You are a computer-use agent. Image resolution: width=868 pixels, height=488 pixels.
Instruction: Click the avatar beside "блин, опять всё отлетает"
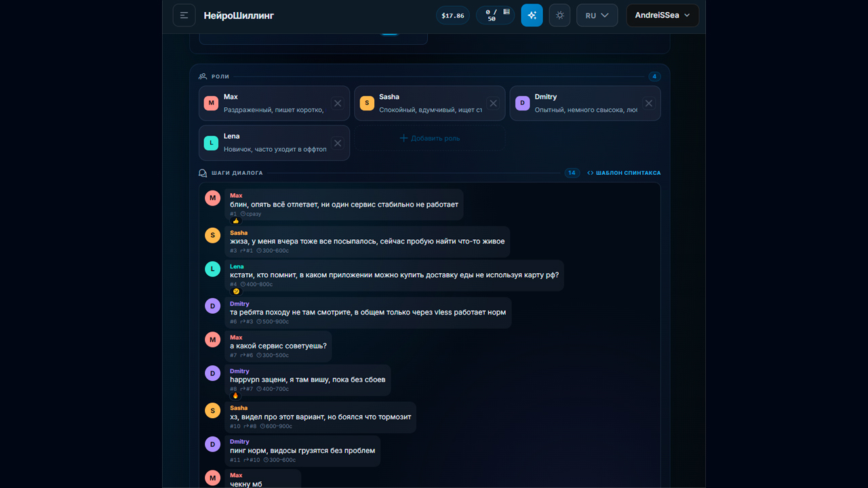(213, 198)
